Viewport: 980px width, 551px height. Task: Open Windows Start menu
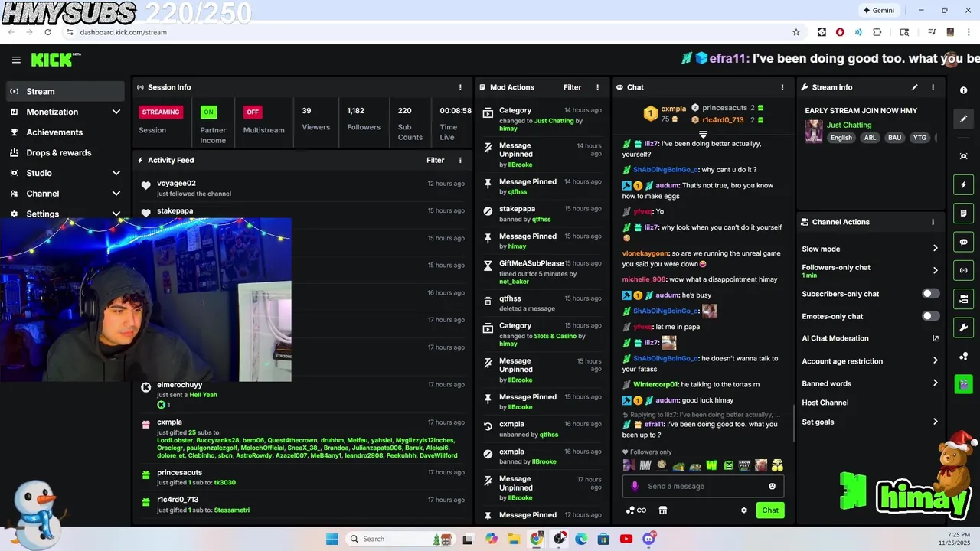pyautogui.click(x=332, y=539)
